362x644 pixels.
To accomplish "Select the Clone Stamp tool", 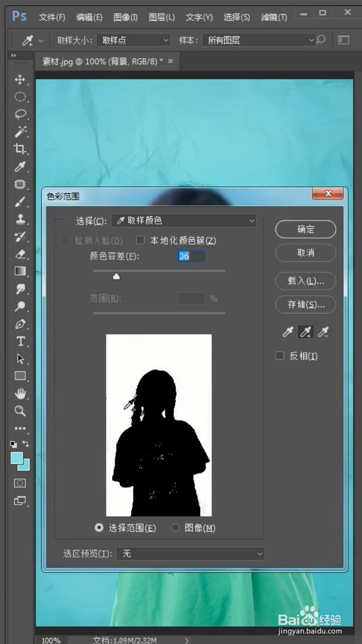I will [x=20, y=219].
